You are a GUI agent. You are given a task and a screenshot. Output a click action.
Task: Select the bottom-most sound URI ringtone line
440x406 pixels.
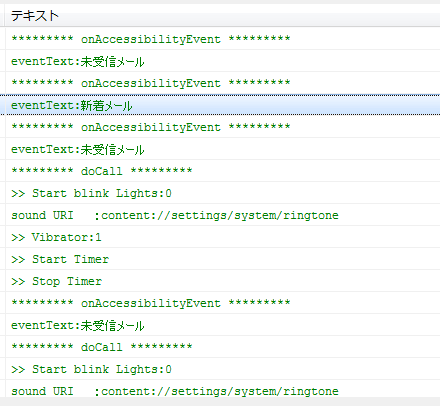tap(223, 390)
